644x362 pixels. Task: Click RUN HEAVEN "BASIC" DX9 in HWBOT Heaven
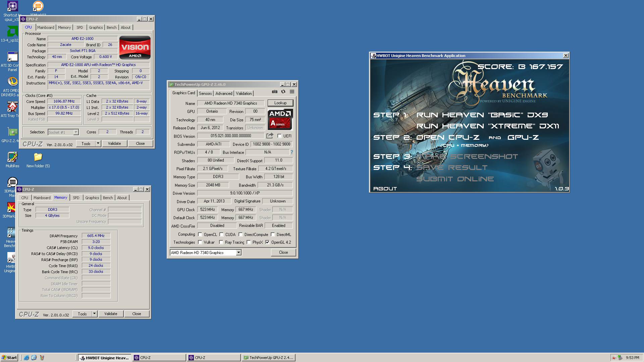click(482, 115)
